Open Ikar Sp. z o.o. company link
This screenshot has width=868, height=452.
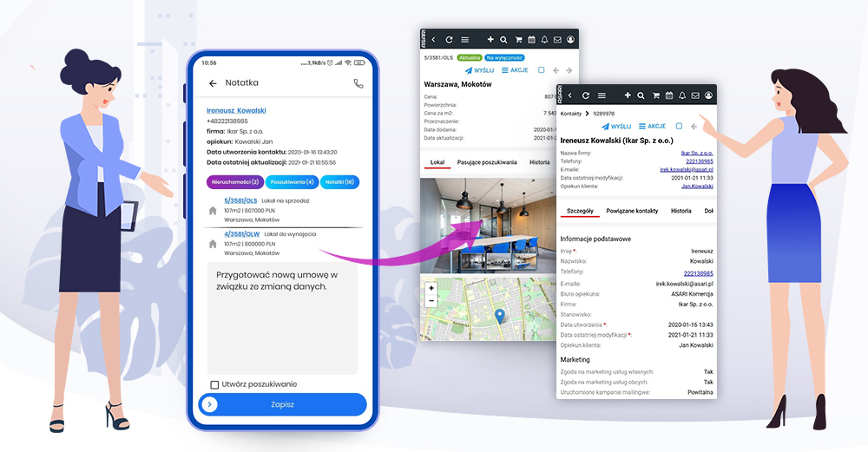click(x=697, y=154)
